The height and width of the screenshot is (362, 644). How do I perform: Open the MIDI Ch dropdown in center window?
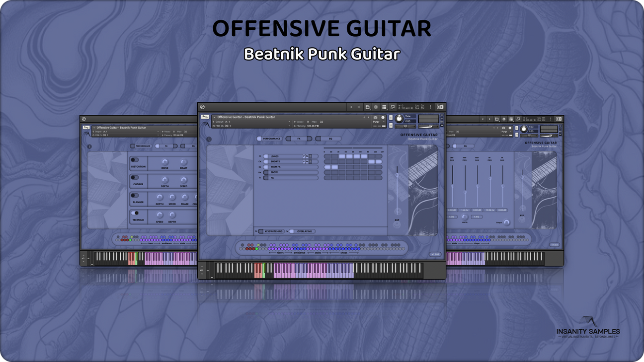coord(251,126)
